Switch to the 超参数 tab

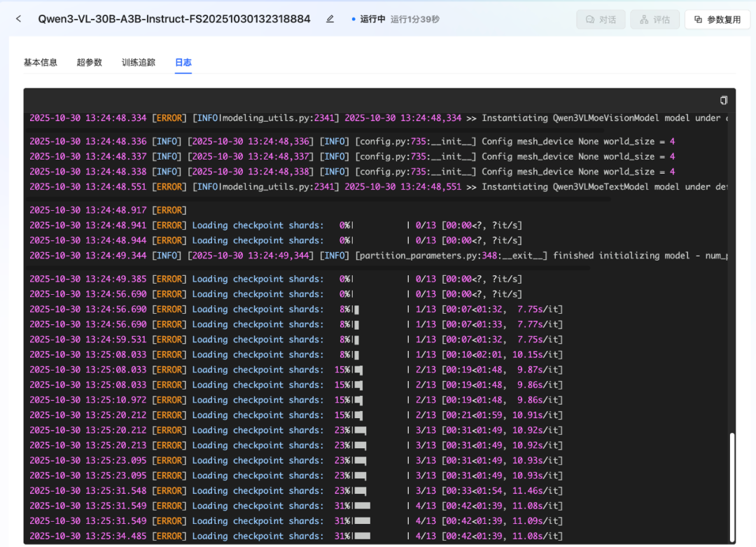[89, 62]
